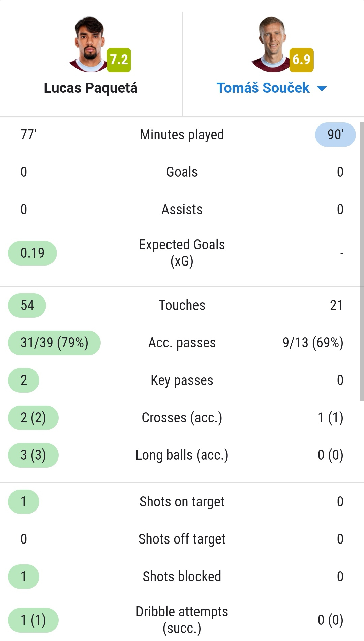This screenshot has width=364, height=641.
Task: Open the Tomáš Souček player dropdown arrow
Action: pyautogui.click(x=322, y=89)
